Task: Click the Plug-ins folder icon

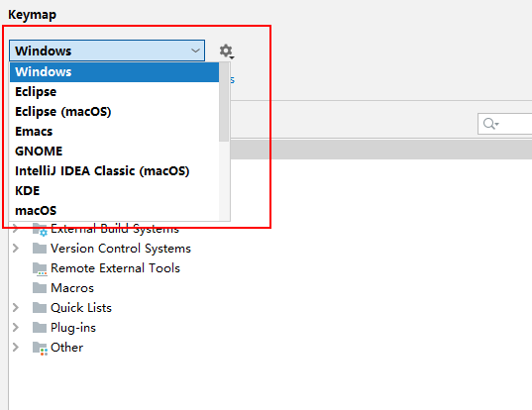Action: pyautogui.click(x=40, y=328)
